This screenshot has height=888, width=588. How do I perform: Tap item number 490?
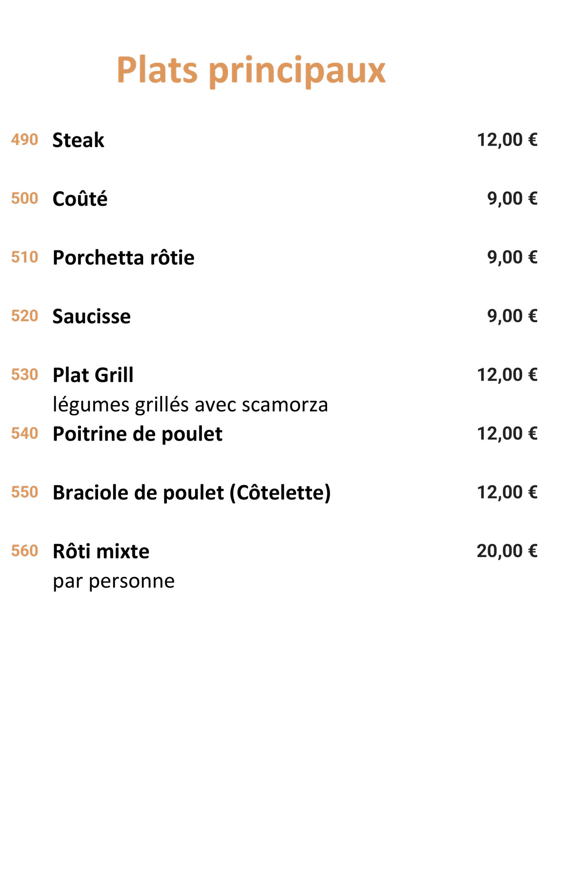(x=25, y=140)
